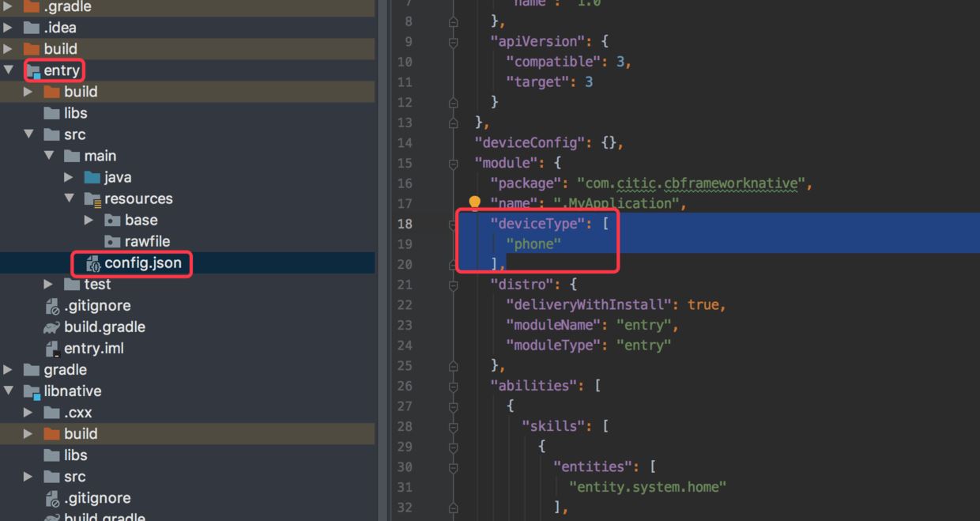Click the base folder icon
This screenshot has width=980, height=521.
(112, 220)
